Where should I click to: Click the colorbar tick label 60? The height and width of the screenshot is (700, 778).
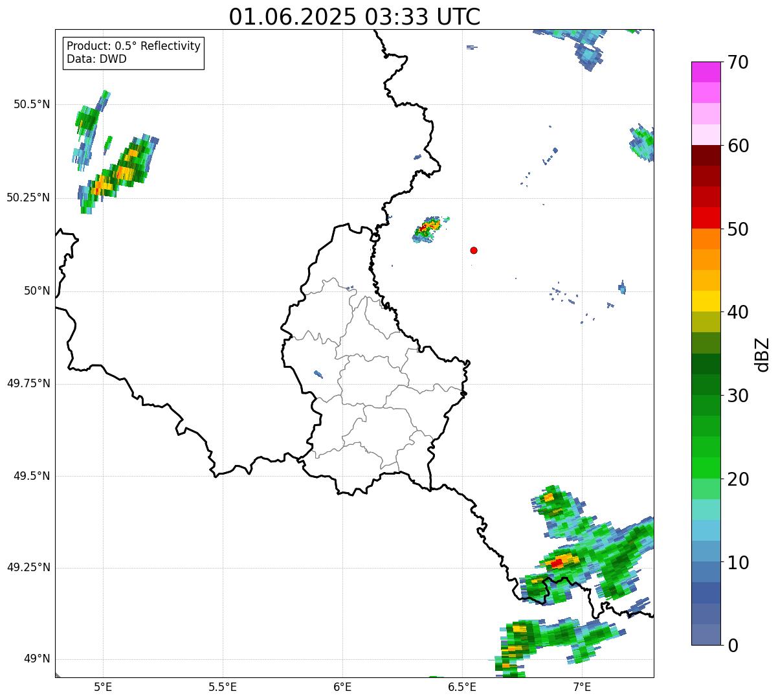pos(738,146)
